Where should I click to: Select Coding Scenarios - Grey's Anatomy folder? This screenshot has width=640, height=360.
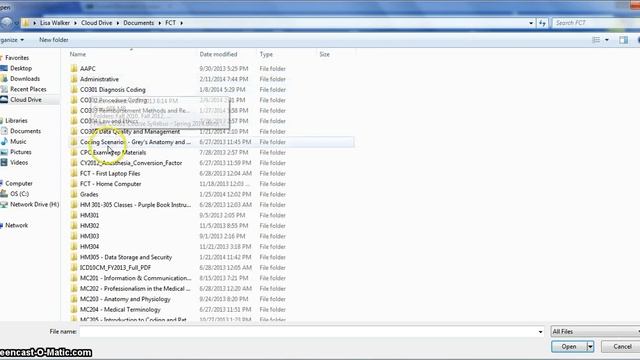click(x=135, y=142)
